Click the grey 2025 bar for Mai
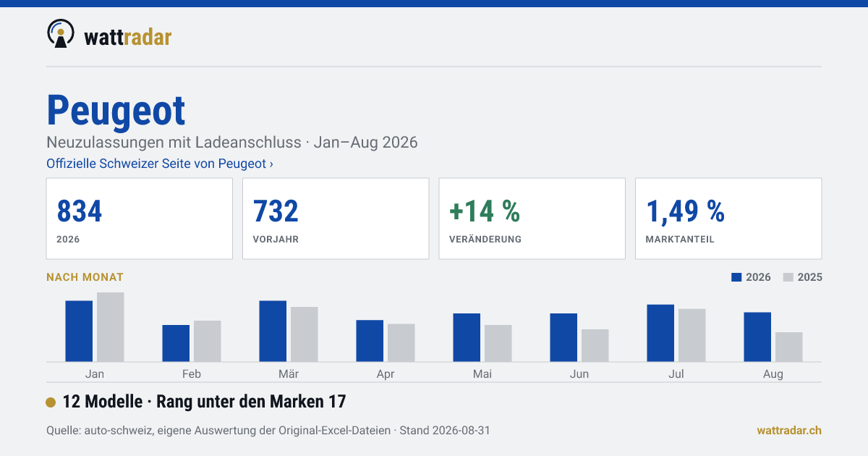Viewport: 868px width, 456px height. [498, 343]
